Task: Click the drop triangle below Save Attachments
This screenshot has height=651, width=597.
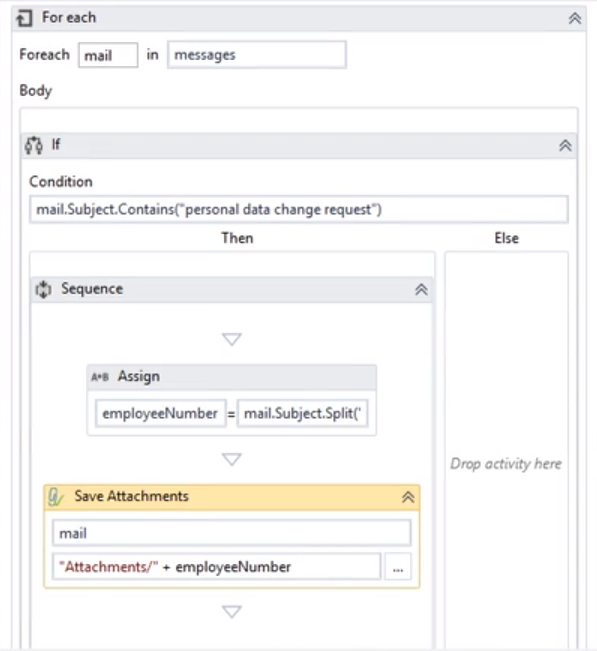Action: coord(232,612)
